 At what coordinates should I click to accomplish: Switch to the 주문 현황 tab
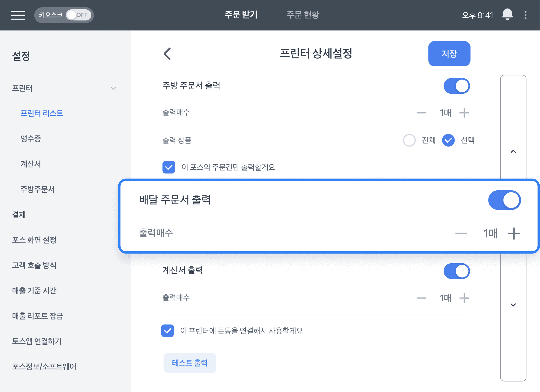coord(303,15)
